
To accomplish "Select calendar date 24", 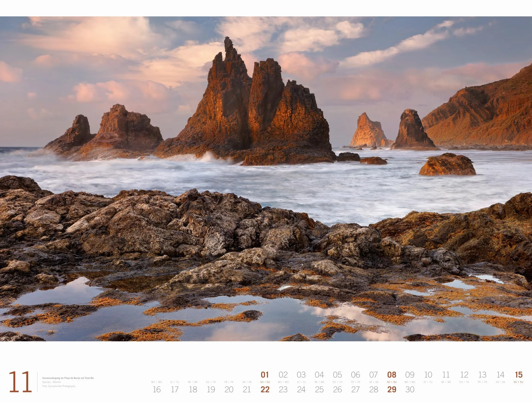I will (301, 389).
